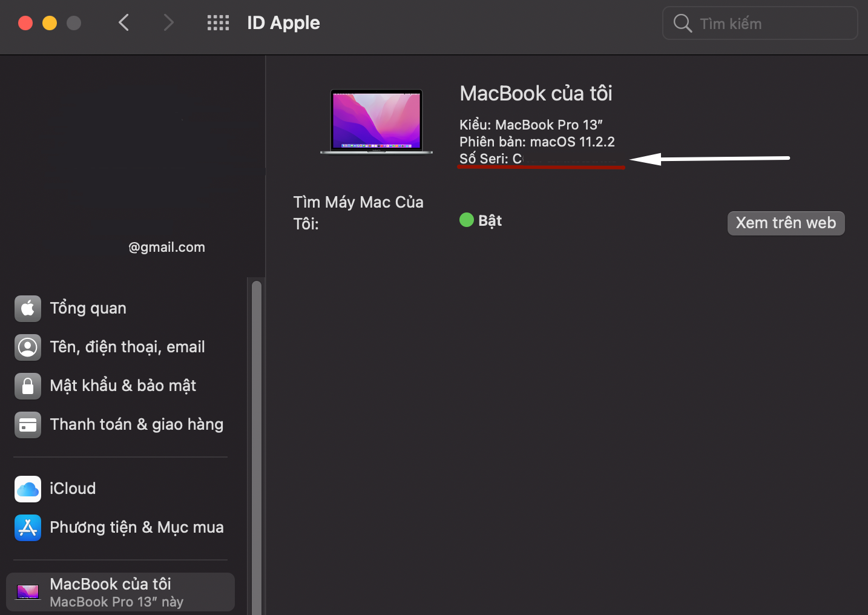Click the sidebar vertical scrollbar
This screenshot has height=615, width=868.
257,447
